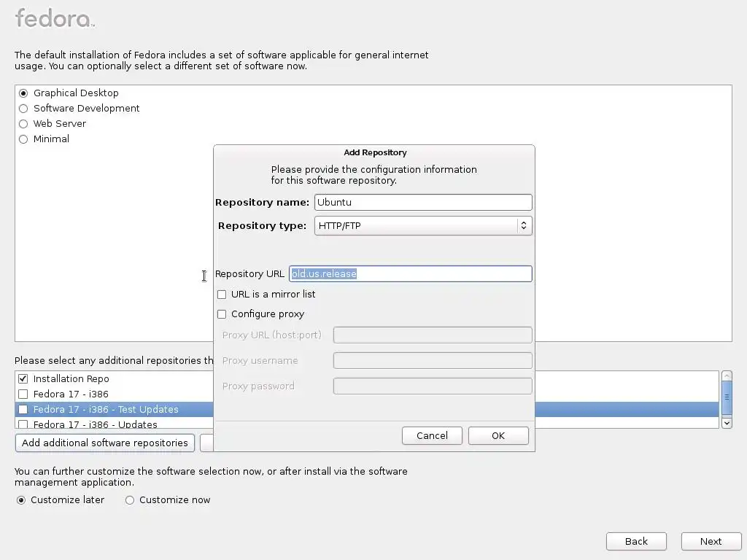Cancel the Add Repository dialog

click(x=432, y=436)
